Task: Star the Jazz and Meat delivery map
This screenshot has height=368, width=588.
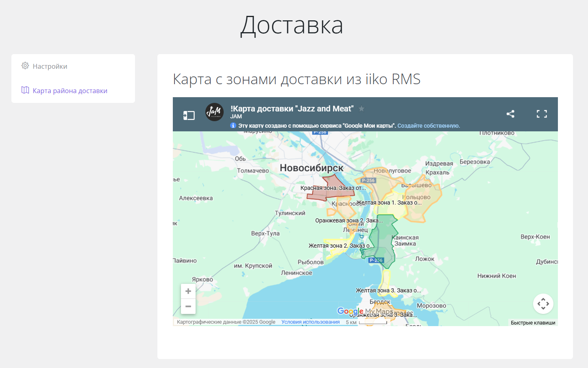Action: [362, 109]
